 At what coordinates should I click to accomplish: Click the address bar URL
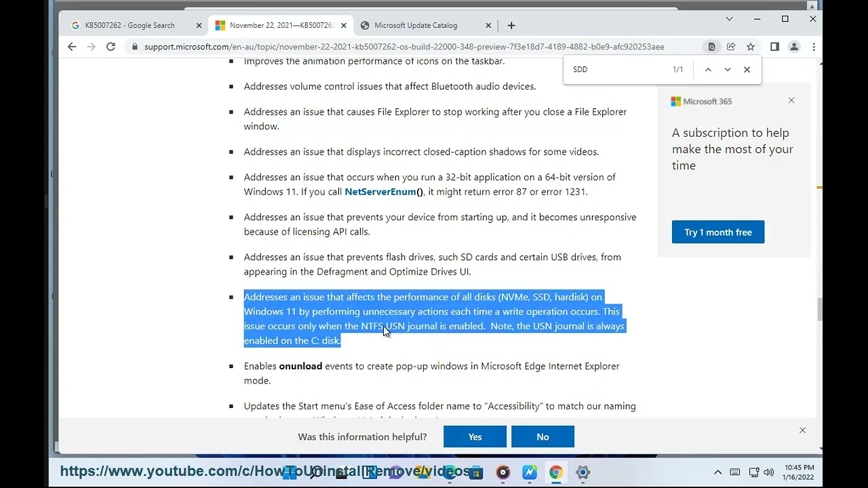coord(404,47)
